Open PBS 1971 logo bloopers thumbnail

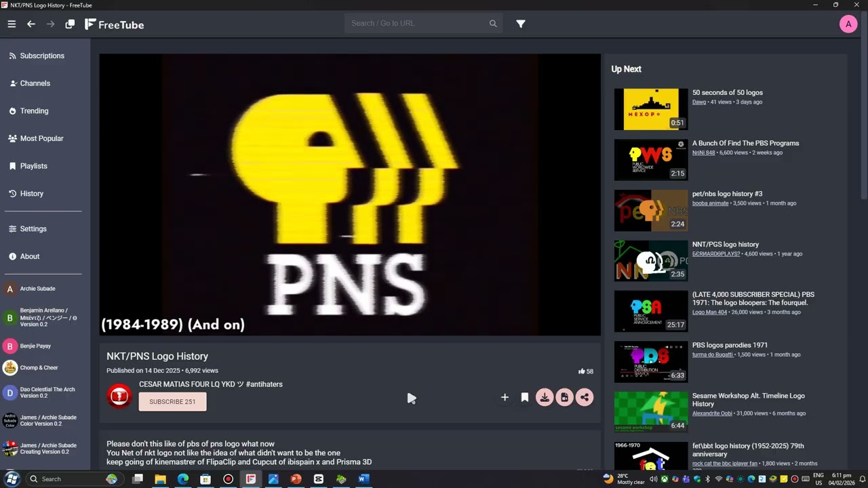pos(651,311)
